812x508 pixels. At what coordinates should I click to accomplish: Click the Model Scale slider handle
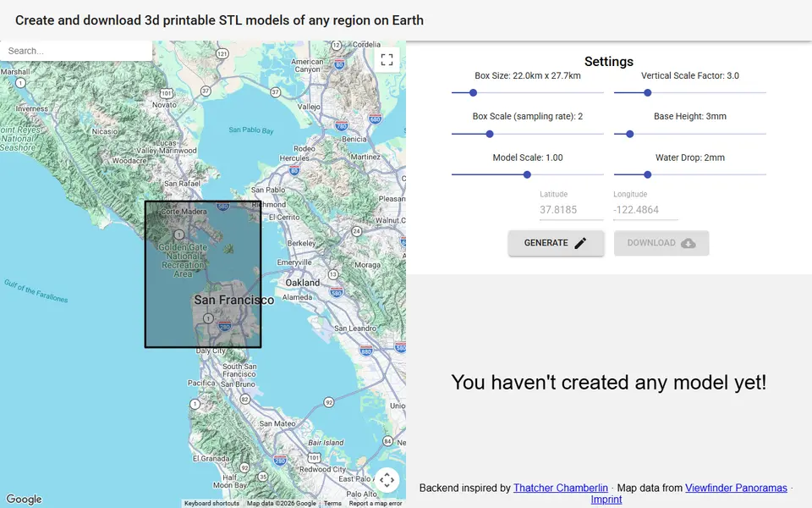[527, 174]
